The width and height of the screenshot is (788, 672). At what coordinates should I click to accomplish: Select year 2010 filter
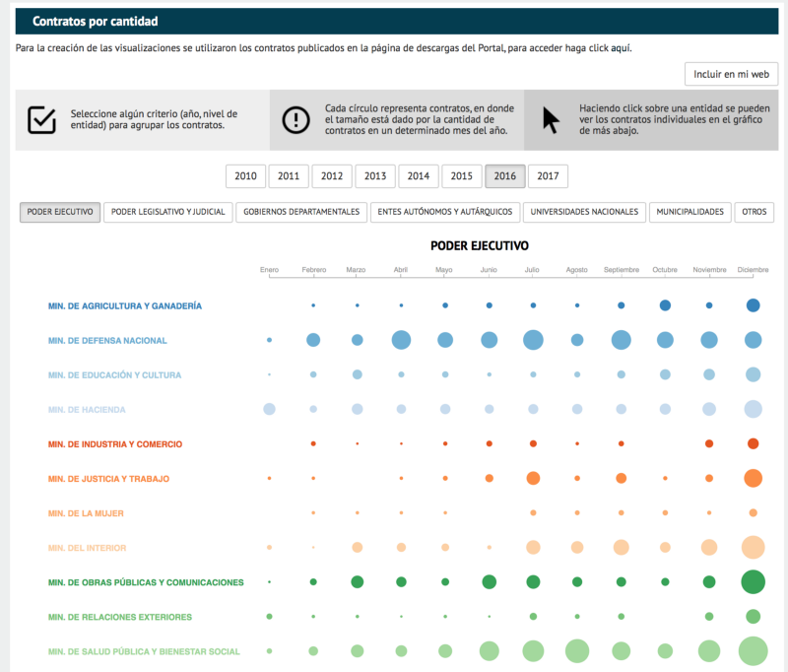(x=245, y=176)
